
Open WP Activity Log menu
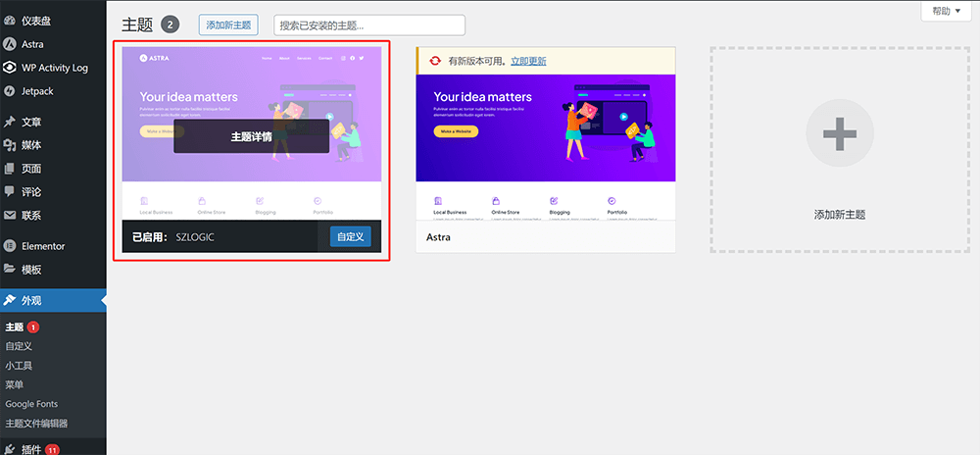pyautogui.click(x=53, y=68)
